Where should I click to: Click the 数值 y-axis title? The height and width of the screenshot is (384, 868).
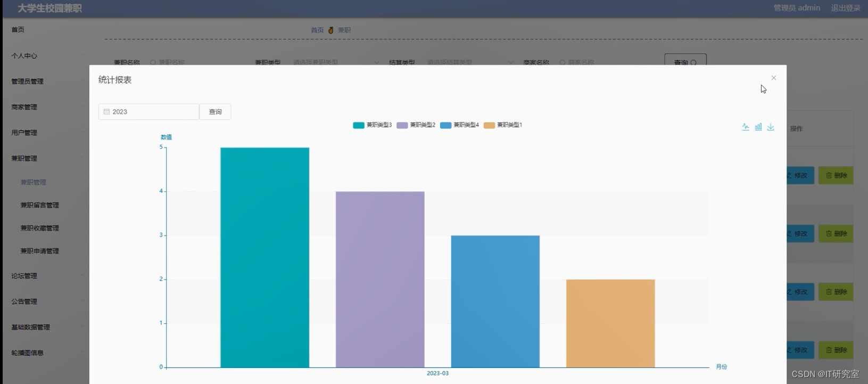[x=166, y=137]
